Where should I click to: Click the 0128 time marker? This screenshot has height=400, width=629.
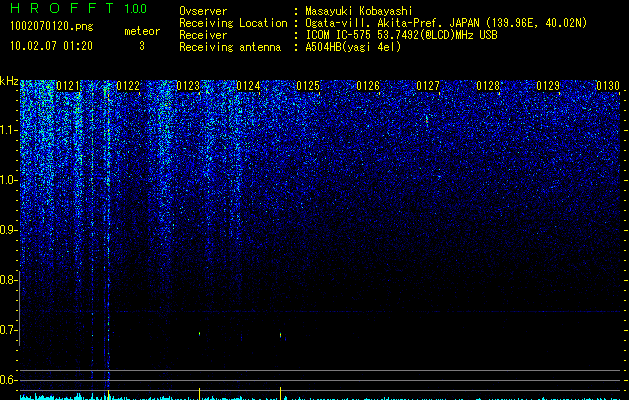pyautogui.click(x=488, y=86)
